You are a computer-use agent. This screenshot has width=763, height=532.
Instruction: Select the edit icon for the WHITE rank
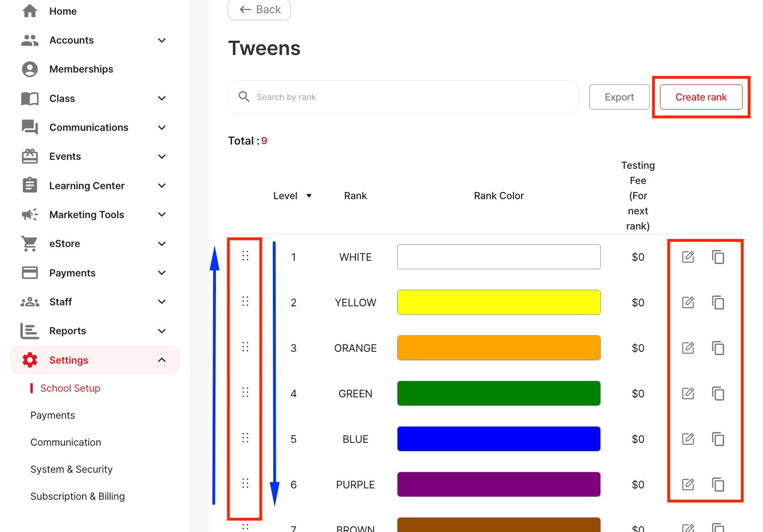coord(688,257)
